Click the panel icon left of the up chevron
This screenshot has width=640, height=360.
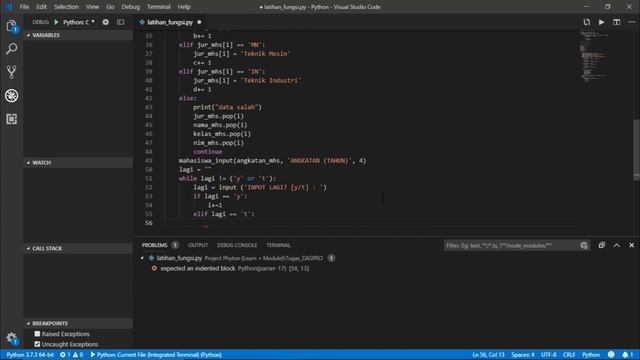(x=602, y=245)
